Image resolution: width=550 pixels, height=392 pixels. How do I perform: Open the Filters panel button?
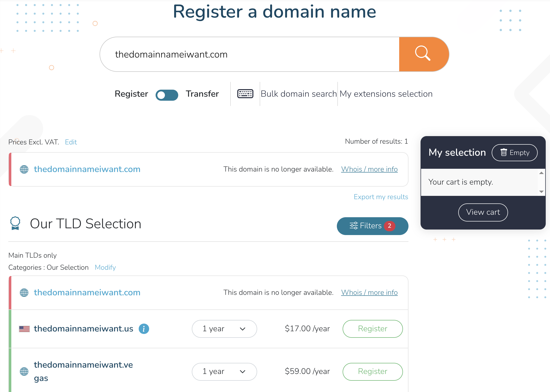coord(372,226)
